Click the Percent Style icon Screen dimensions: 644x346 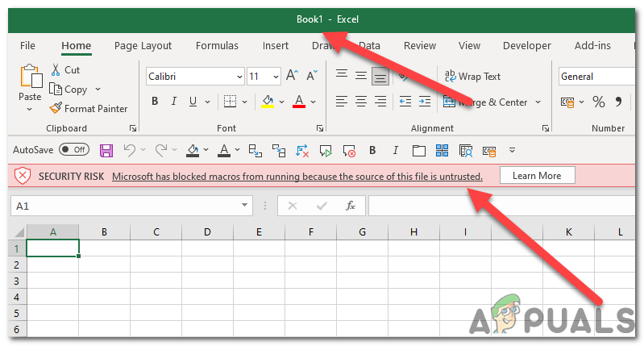click(598, 102)
